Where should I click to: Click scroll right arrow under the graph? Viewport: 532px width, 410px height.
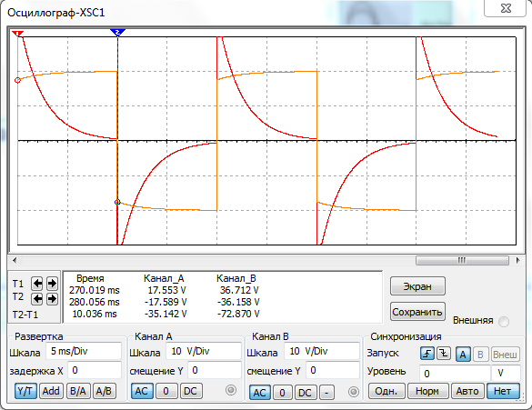[517, 260]
